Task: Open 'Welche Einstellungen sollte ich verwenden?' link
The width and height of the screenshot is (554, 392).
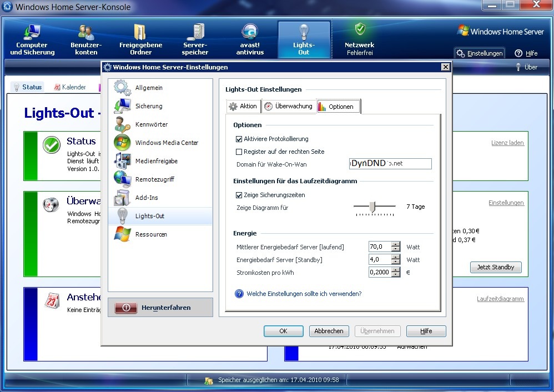Action: [x=304, y=294]
